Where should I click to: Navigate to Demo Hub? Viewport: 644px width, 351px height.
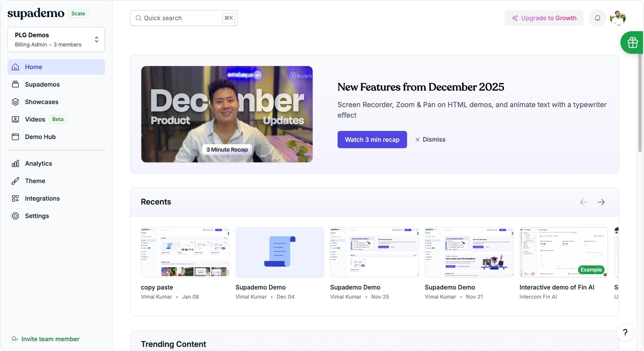coord(56,137)
